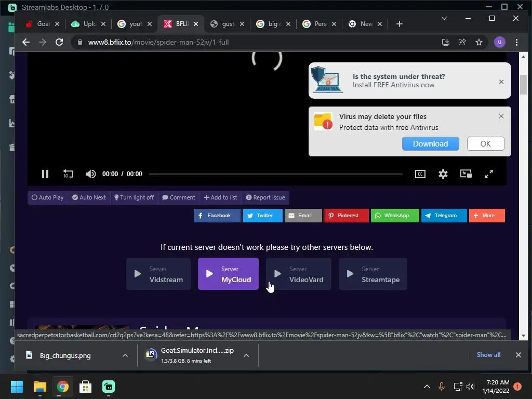The image size is (532, 399).
Task: Open Windows Start menu
Action: tap(17, 387)
